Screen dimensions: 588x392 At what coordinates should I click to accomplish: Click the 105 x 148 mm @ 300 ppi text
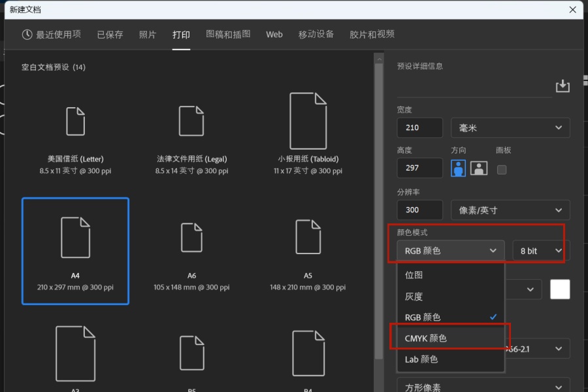point(191,287)
